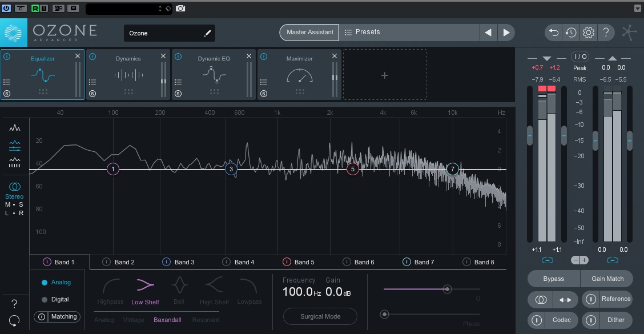Open the host preset selector field
Screen dimensions: 644x334
(128, 9)
